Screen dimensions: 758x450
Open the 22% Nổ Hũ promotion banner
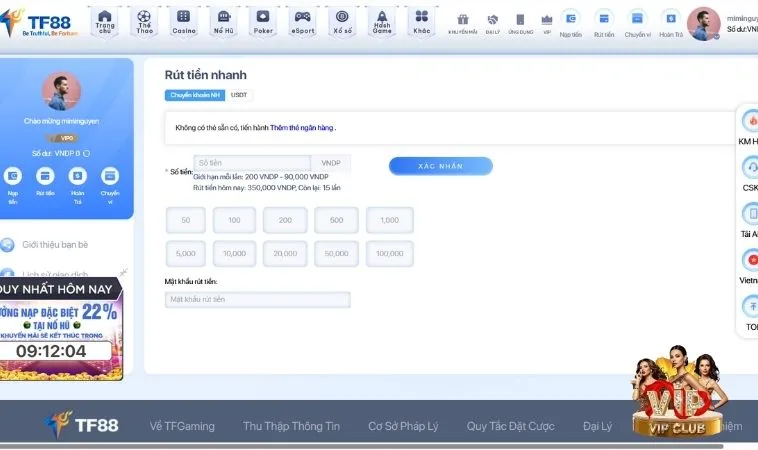pos(60,329)
